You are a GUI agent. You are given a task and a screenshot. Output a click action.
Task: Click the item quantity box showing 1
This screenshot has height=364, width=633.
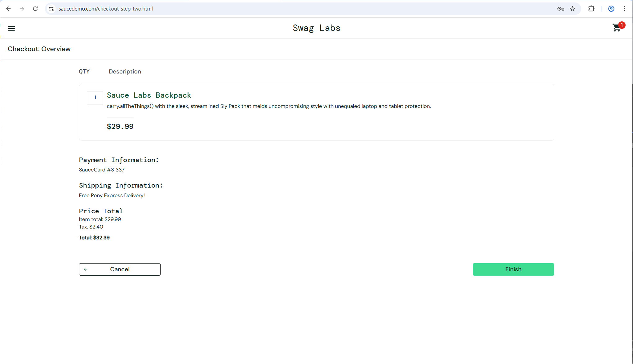[x=95, y=98]
